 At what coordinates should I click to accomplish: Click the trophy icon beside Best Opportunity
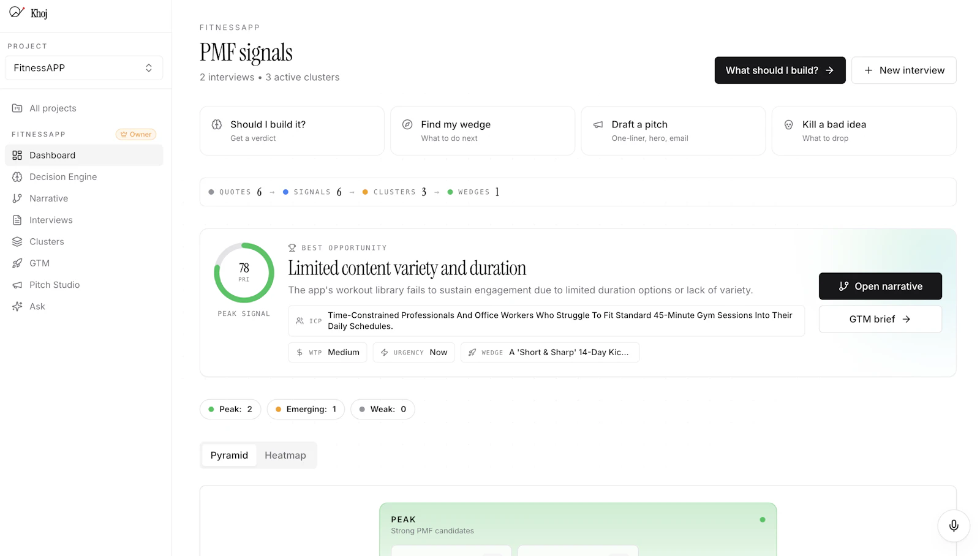tap(292, 248)
